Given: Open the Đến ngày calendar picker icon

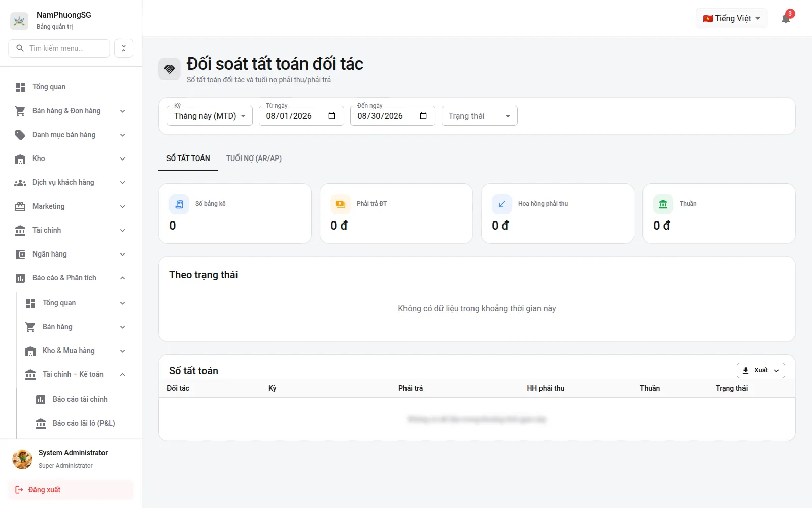Looking at the screenshot, I should 423,116.
